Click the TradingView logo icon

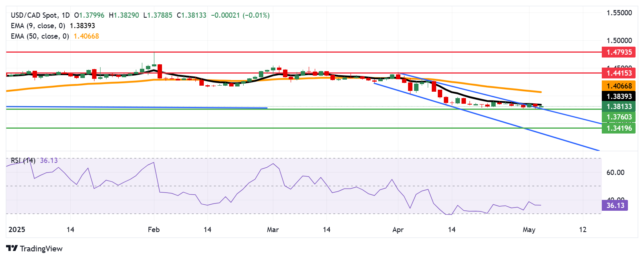(12, 249)
